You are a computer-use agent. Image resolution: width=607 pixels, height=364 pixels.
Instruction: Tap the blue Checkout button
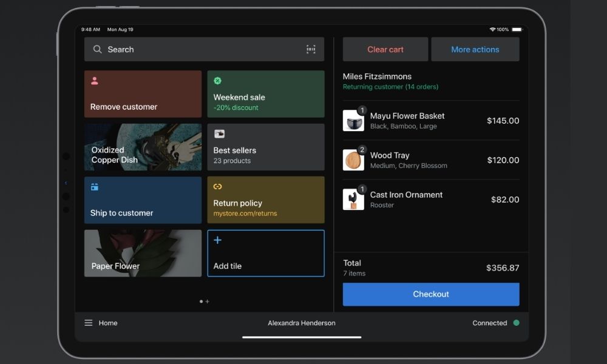tap(431, 294)
